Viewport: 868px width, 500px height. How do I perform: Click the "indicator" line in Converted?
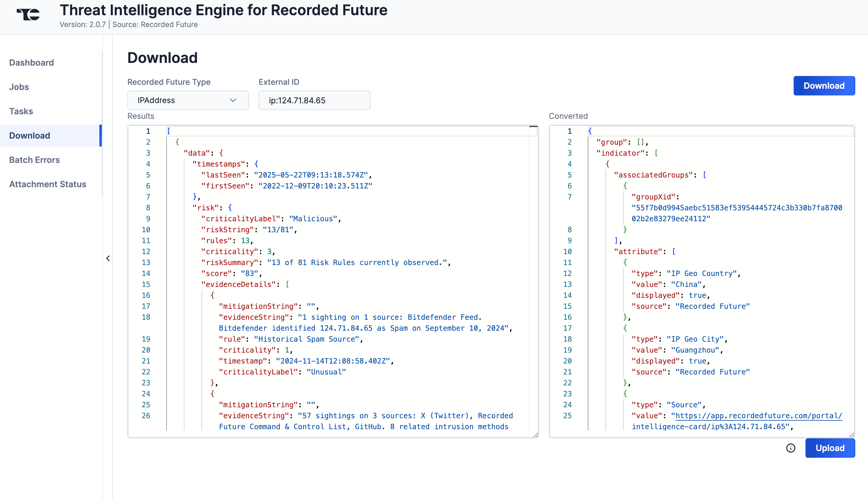click(627, 153)
